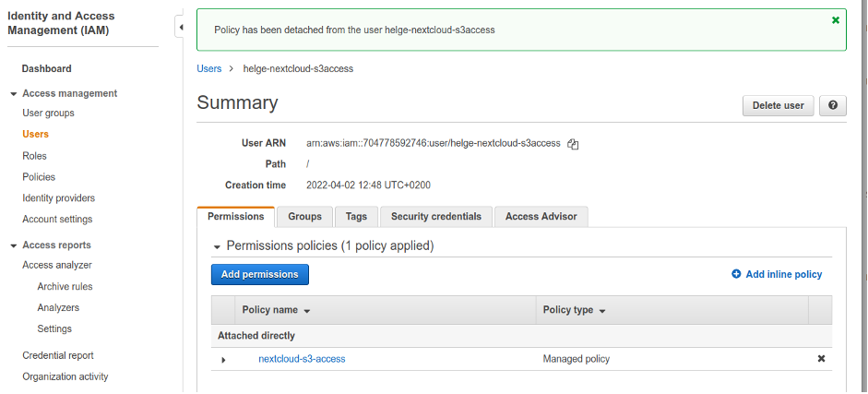Collapse the Access reports section
Screen dimensions: 868x394
tap(13, 245)
